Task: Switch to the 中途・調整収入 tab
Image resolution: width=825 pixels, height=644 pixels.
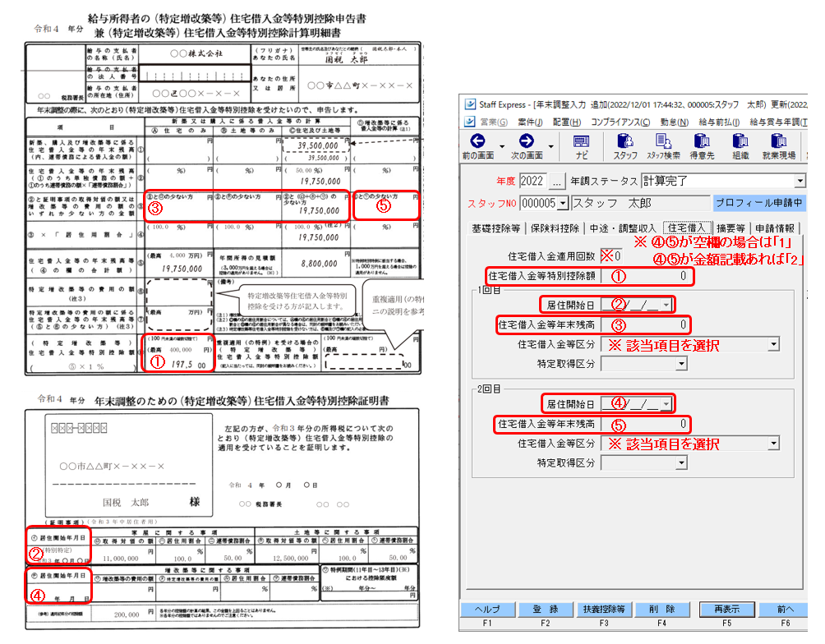Action: point(623,228)
